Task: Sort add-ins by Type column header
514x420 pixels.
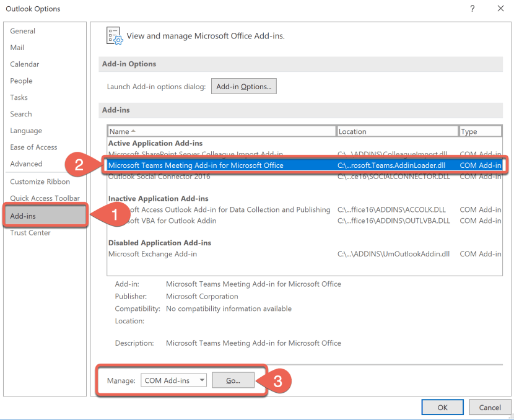Action: pyautogui.click(x=480, y=131)
